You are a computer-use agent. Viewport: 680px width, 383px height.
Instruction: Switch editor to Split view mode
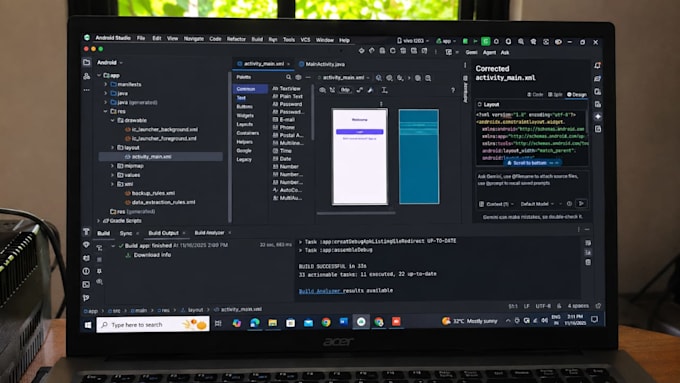[555, 94]
